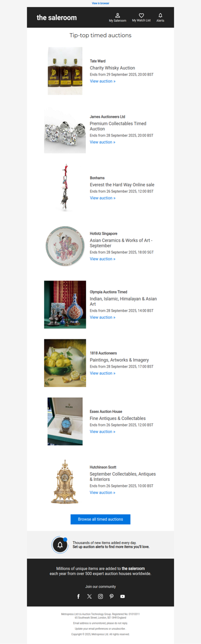The width and height of the screenshot is (201, 644).
Task: View auction for Paintings, Artworks & Imagery
Action: coord(103,373)
